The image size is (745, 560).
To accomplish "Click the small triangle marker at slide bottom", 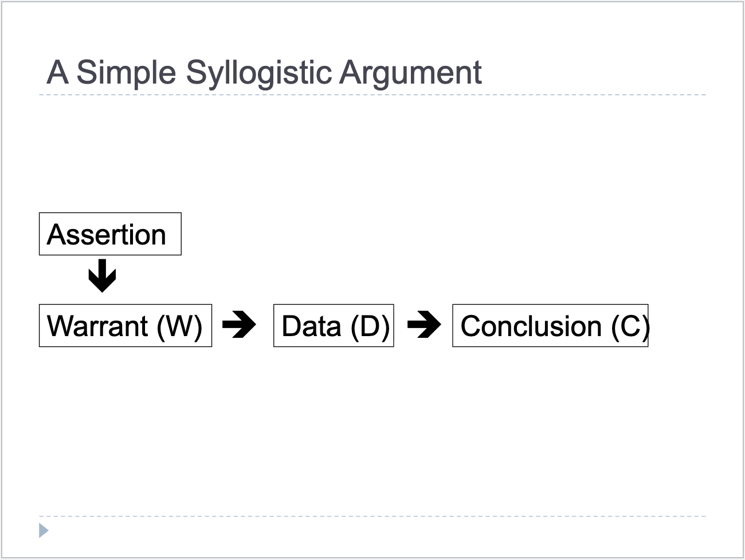I will pyautogui.click(x=43, y=531).
